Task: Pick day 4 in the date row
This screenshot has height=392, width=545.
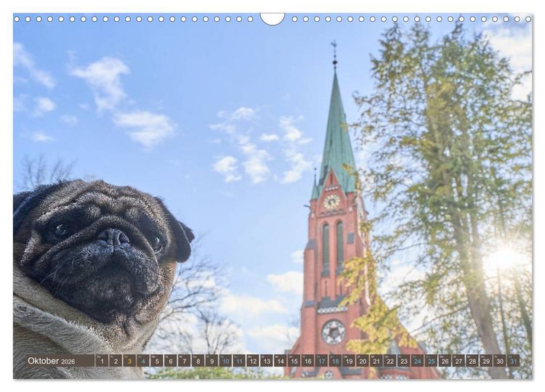Action: (143, 361)
